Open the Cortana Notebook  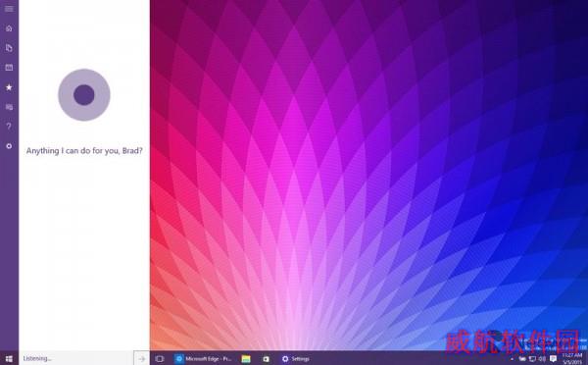tap(9, 48)
